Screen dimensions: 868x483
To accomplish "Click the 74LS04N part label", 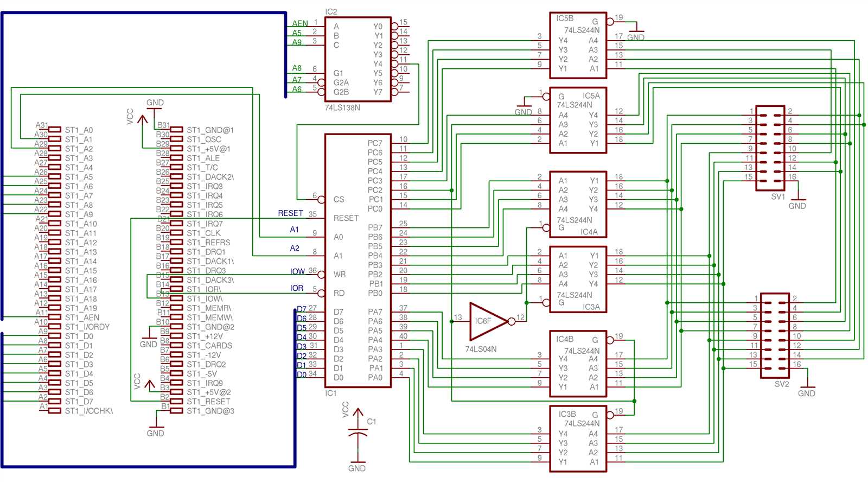I will coord(481,349).
